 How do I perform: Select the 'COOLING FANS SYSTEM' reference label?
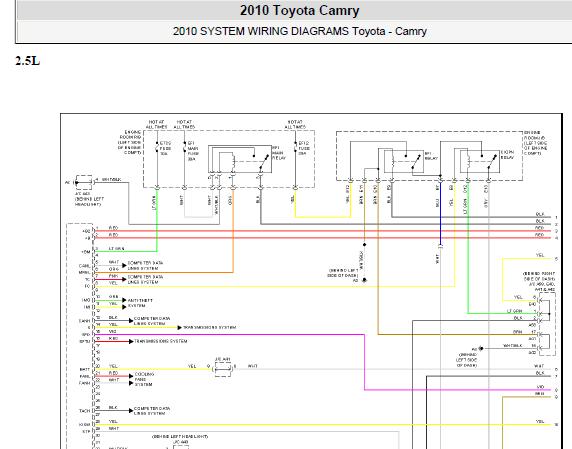144,379
